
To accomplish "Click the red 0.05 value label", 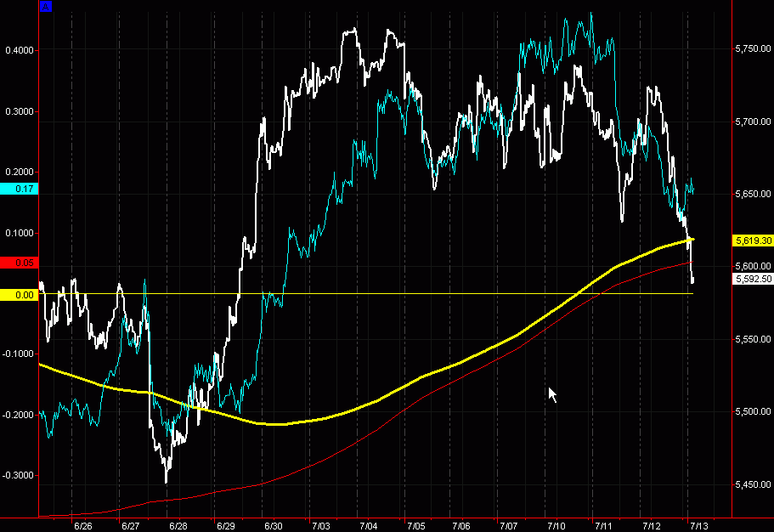I will point(19,263).
